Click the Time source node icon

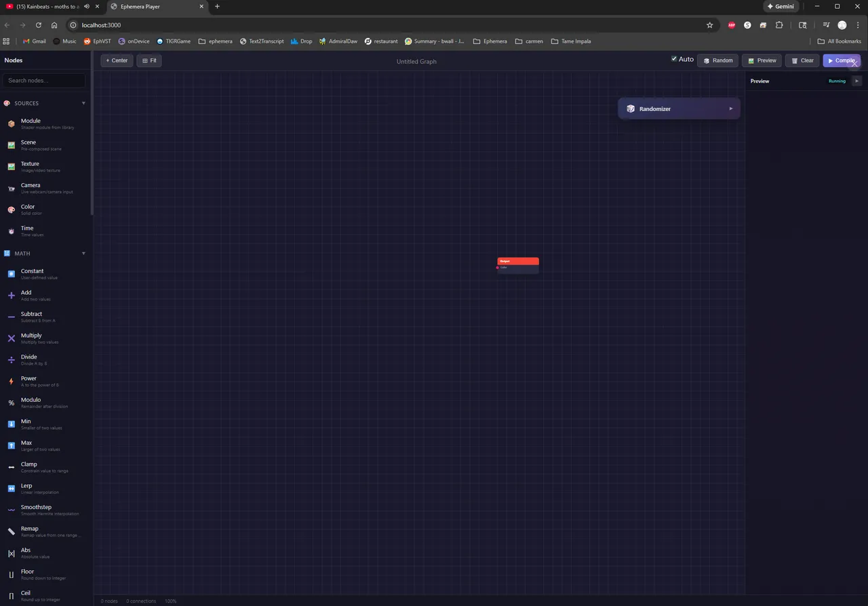(12, 230)
